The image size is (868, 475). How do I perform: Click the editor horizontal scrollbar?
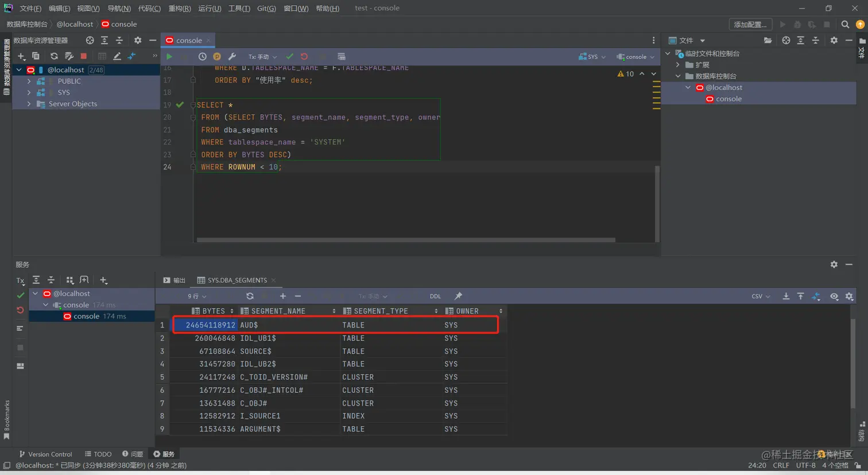click(x=406, y=240)
